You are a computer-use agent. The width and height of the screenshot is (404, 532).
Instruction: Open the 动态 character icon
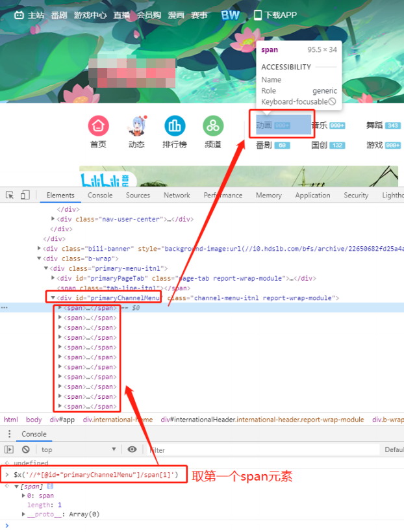coord(136,125)
